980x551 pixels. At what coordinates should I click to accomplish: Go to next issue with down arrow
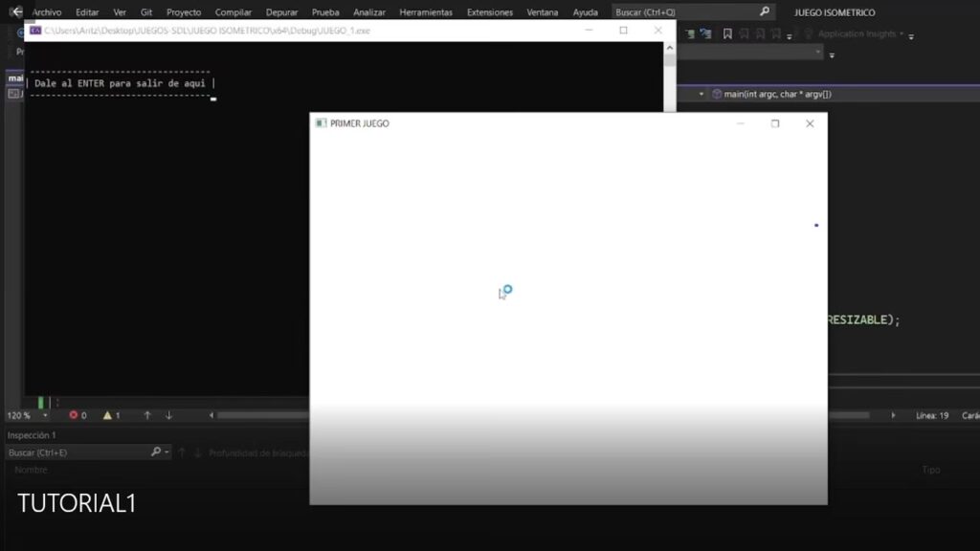tap(168, 415)
